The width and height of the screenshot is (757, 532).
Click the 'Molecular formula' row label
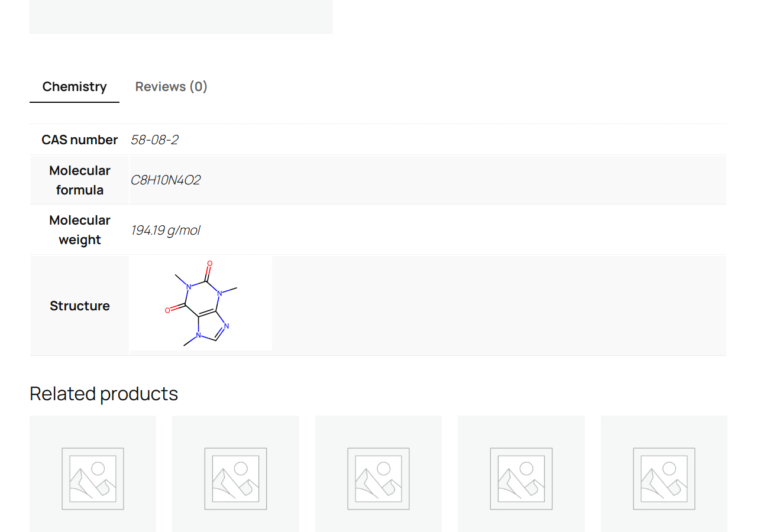point(80,180)
